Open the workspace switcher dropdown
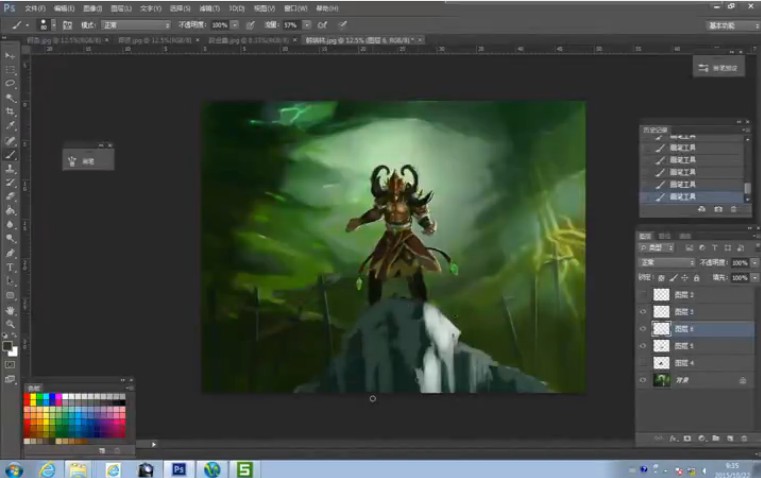The height and width of the screenshot is (478, 761). point(731,26)
